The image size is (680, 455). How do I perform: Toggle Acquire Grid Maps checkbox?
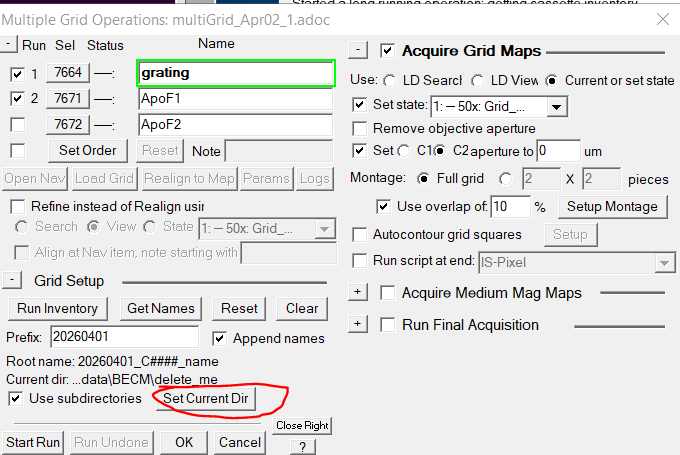(x=387, y=51)
